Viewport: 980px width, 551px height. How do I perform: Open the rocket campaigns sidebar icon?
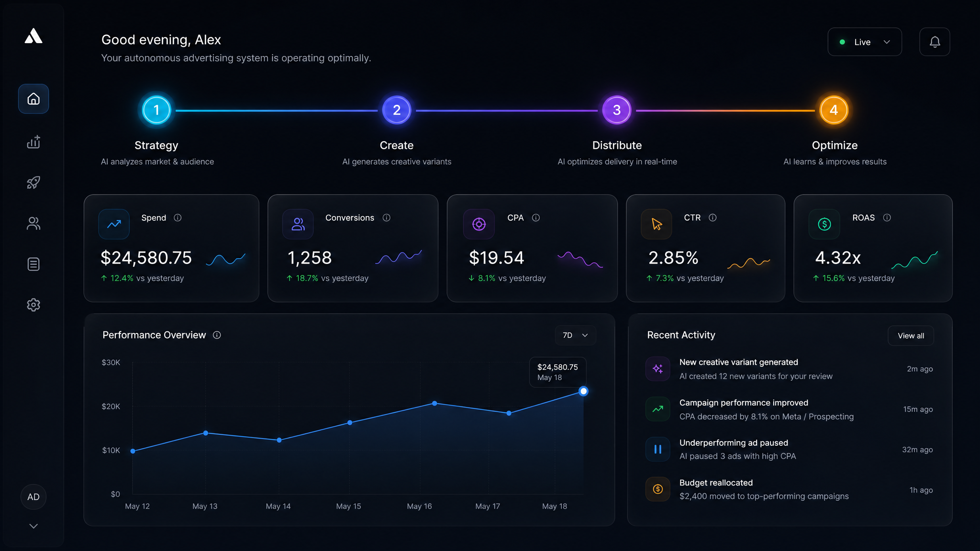coord(33,182)
